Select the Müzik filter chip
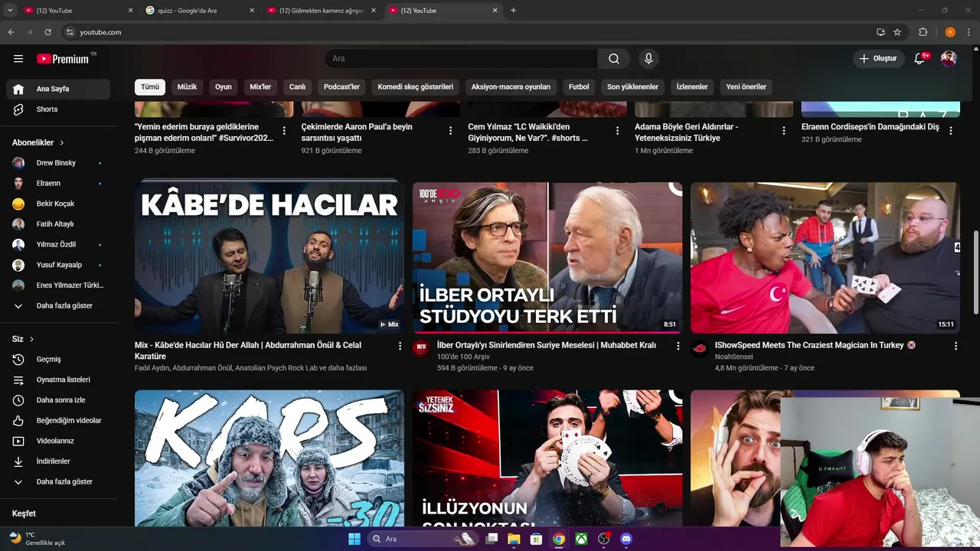 click(x=187, y=87)
